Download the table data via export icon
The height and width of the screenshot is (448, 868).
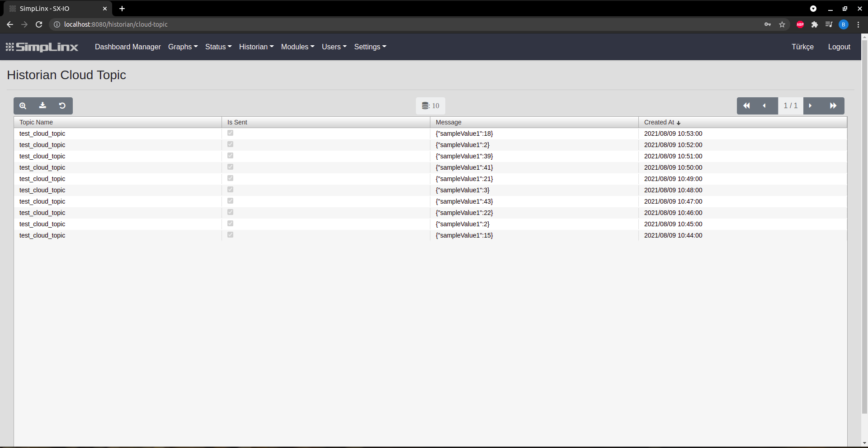coord(42,106)
